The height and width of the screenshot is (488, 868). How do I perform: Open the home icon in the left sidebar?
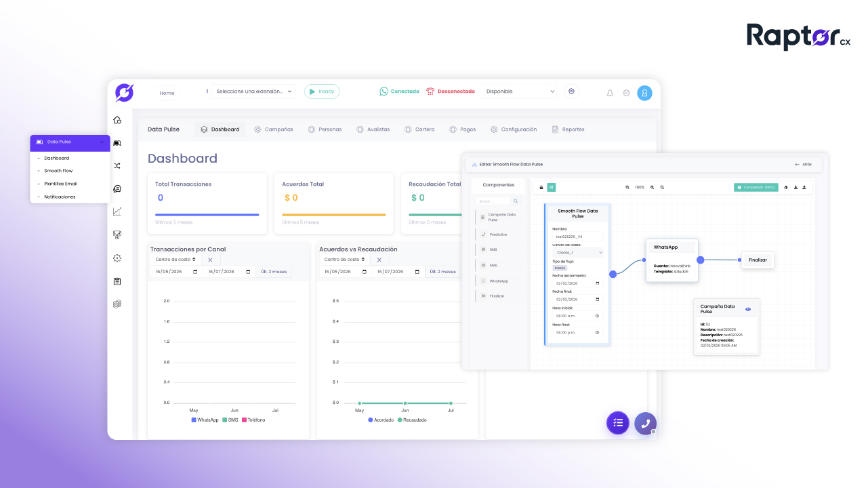(117, 120)
